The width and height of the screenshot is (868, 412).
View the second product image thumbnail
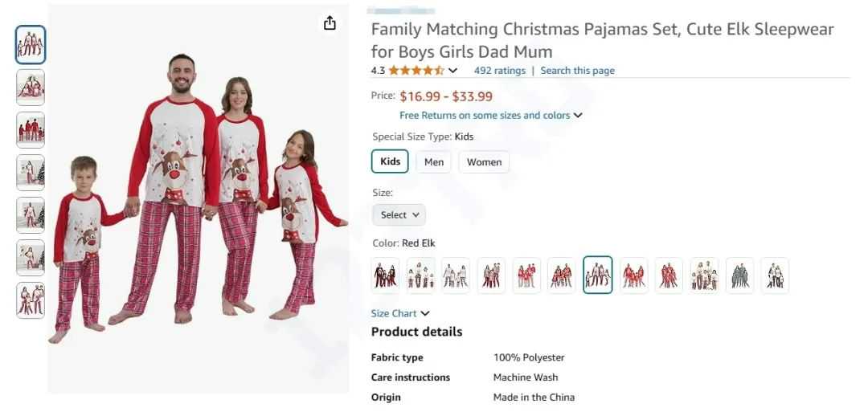[31, 88]
